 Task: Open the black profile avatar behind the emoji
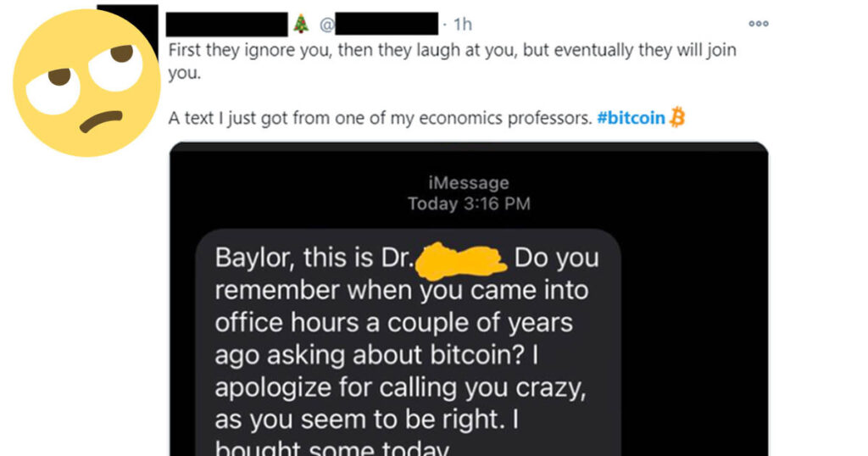click(x=127, y=28)
